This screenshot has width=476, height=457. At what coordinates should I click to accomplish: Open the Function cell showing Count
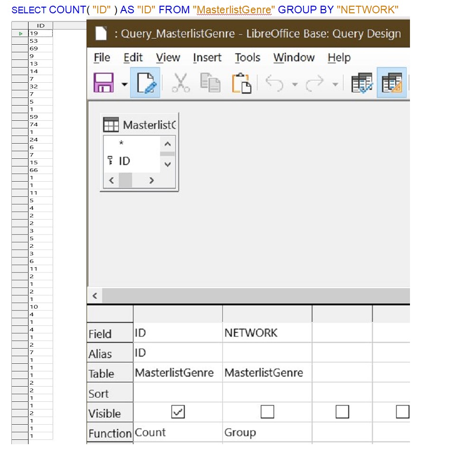(178, 432)
